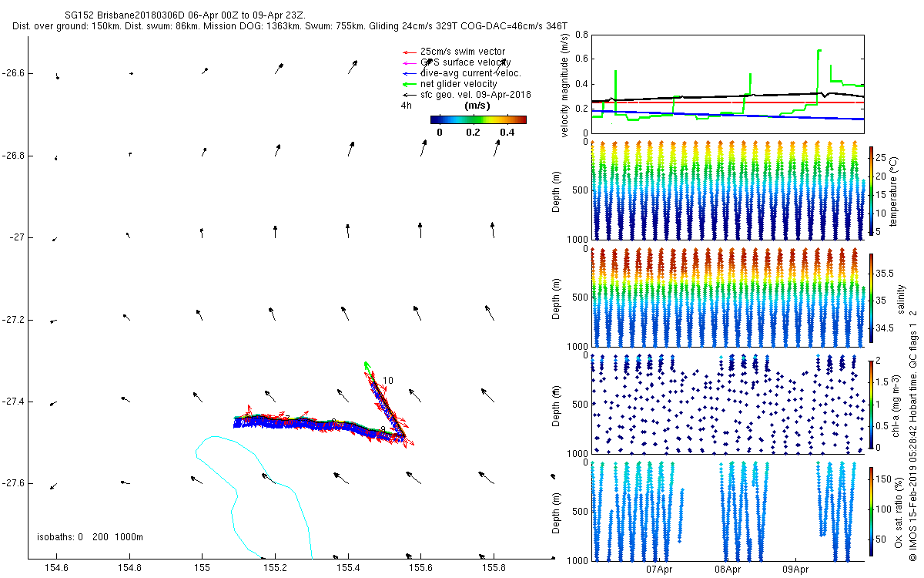Select the 09Apr date tick label

[795, 570]
